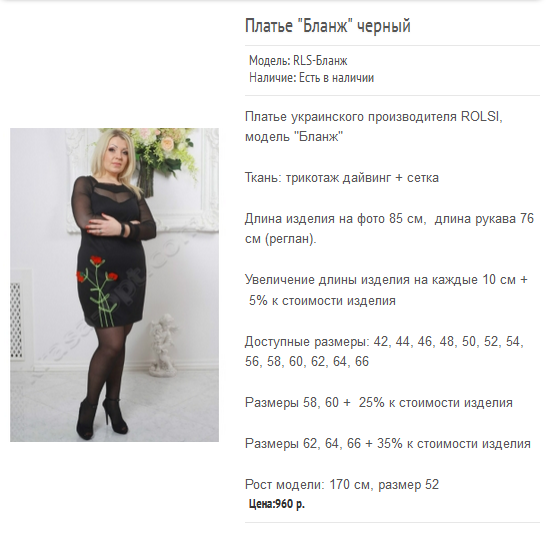Viewport: 546px width, 539px height.
Task: Click the product length text Длина изделия
Action: pos(389,229)
